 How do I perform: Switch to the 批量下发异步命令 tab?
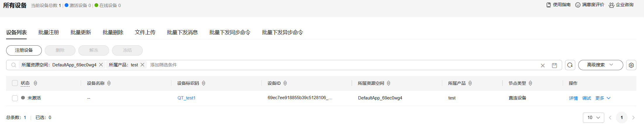(283, 32)
